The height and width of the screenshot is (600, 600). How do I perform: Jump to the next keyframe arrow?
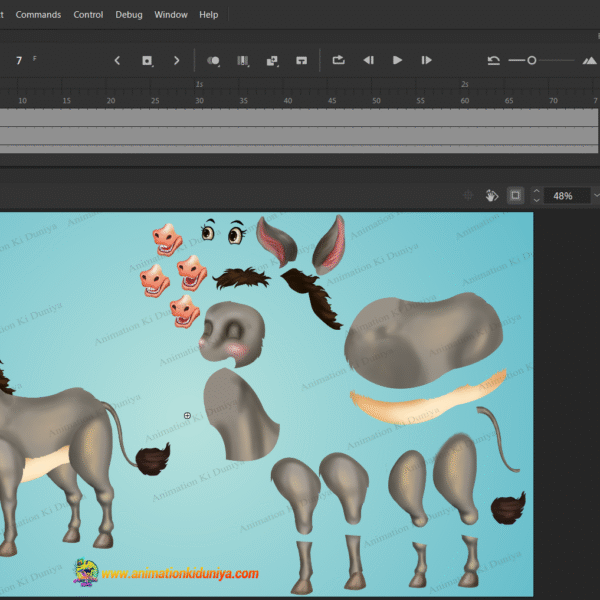click(176, 60)
